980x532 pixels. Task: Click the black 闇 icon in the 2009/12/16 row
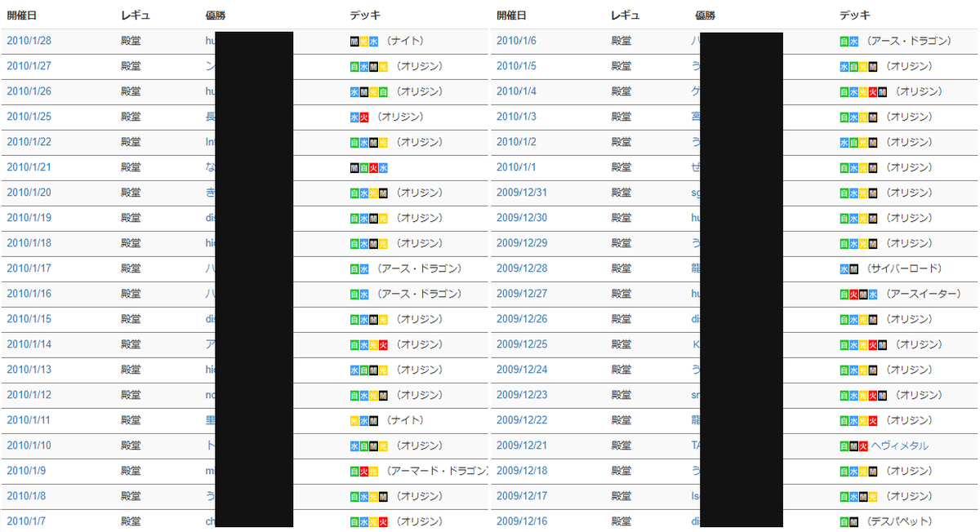click(854, 521)
